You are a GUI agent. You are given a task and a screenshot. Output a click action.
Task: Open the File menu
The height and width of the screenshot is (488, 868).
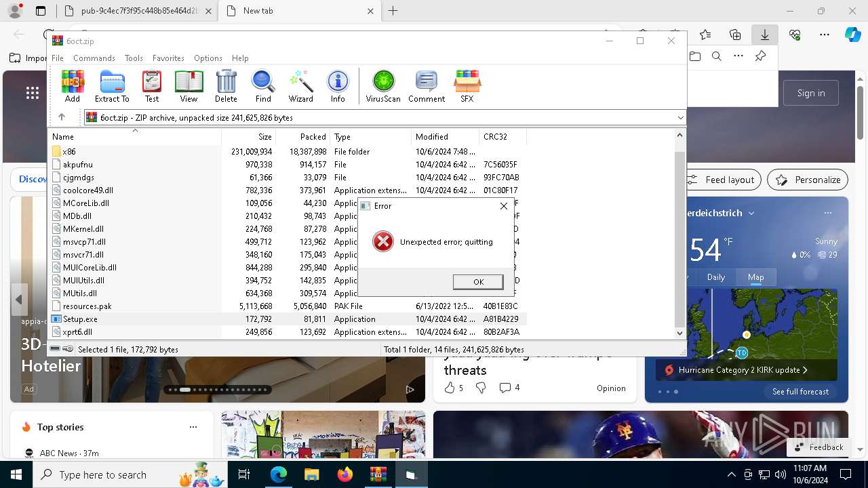click(x=58, y=58)
